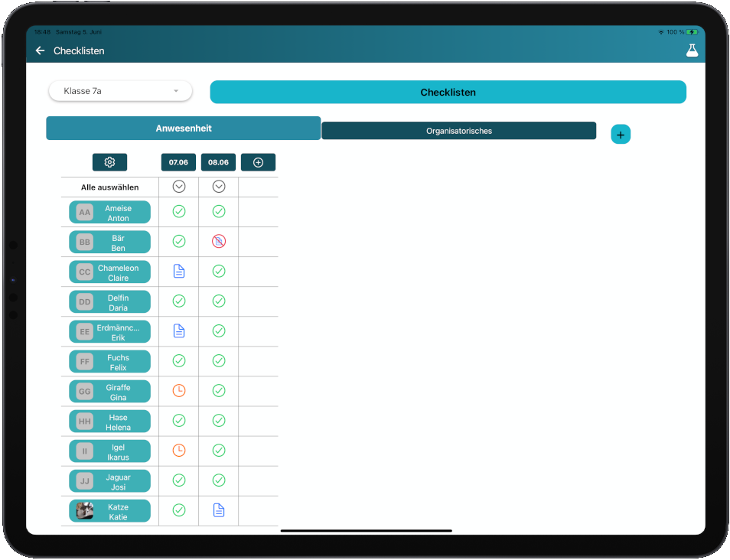730x560 pixels.
Task: Open the lab flask icon in header
Action: click(692, 50)
